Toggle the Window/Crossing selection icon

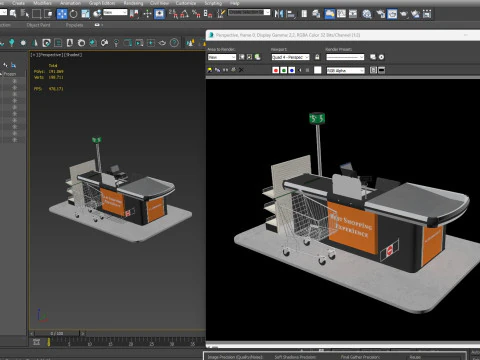(48, 14)
